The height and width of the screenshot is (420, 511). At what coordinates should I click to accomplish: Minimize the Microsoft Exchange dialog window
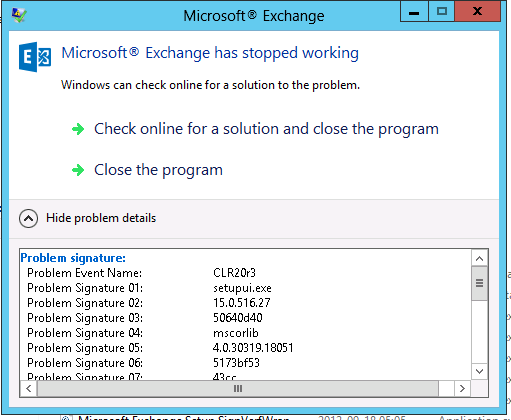(x=414, y=12)
